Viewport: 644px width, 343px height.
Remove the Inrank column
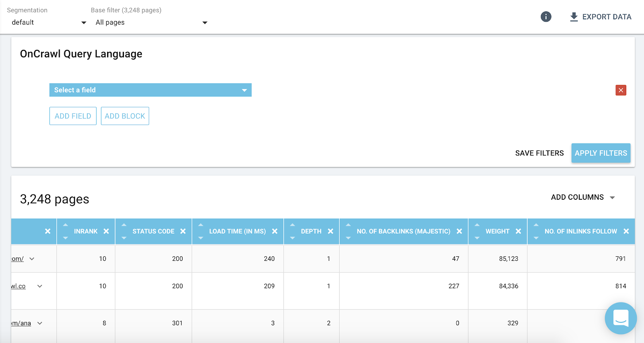pyautogui.click(x=106, y=231)
